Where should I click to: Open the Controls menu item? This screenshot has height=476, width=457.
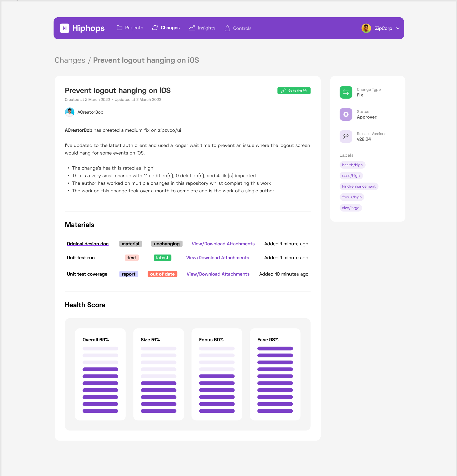point(238,28)
